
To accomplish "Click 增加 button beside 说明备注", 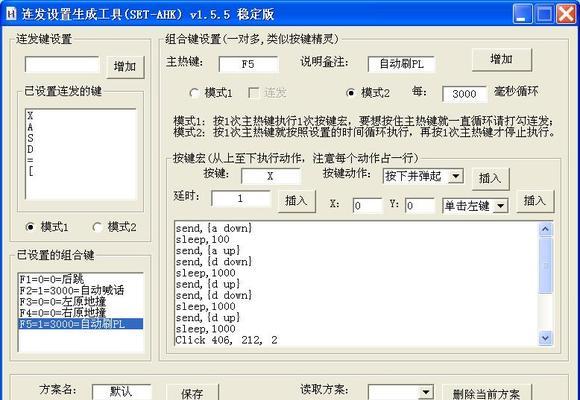I will [502, 60].
